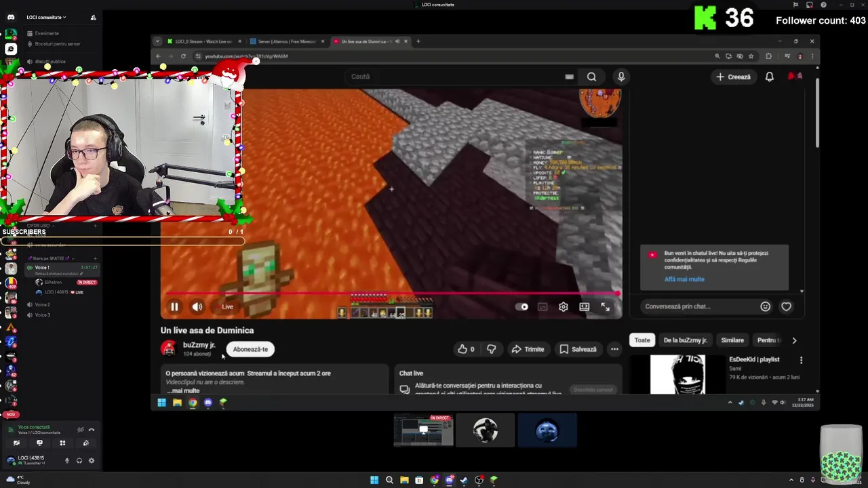Follow the Află mai multe link
Image resolution: width=868 pixels, height=488 pixels.
pos(684,279)
